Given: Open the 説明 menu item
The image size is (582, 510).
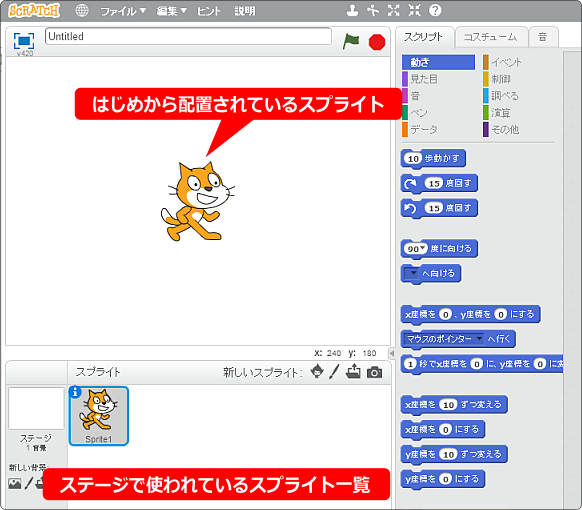Looking at the screenshot, I should [245, 11].
